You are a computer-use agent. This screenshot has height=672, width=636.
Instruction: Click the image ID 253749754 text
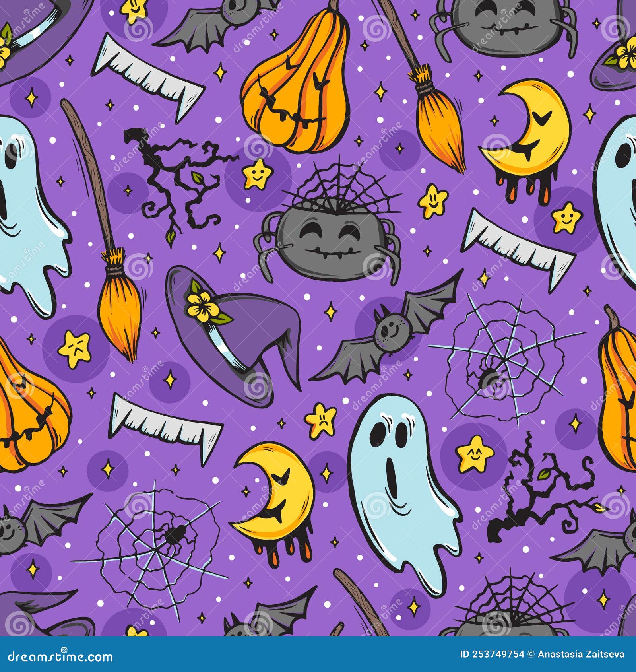pos(492,654)
